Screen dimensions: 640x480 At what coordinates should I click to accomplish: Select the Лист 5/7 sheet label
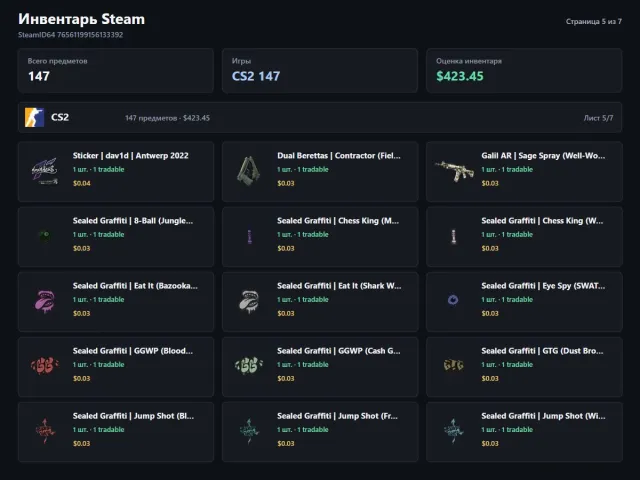point(598,118)
